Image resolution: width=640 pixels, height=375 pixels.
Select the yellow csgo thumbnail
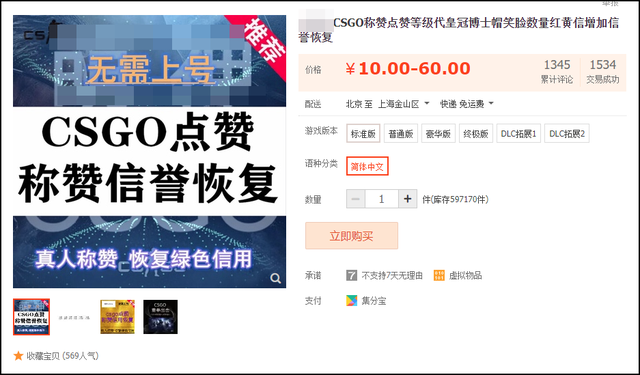[x=118, y=317]
